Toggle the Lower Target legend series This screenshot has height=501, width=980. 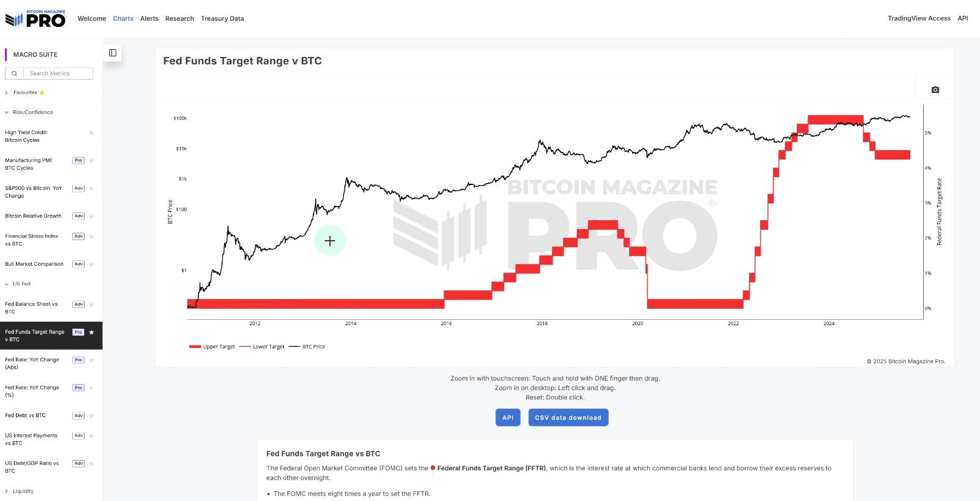(262, 347)
